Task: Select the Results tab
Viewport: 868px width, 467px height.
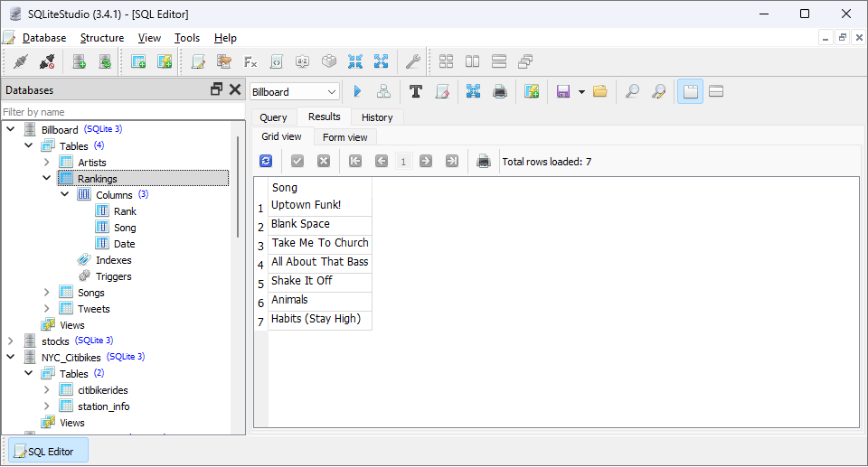Action: tap(325, 117)
